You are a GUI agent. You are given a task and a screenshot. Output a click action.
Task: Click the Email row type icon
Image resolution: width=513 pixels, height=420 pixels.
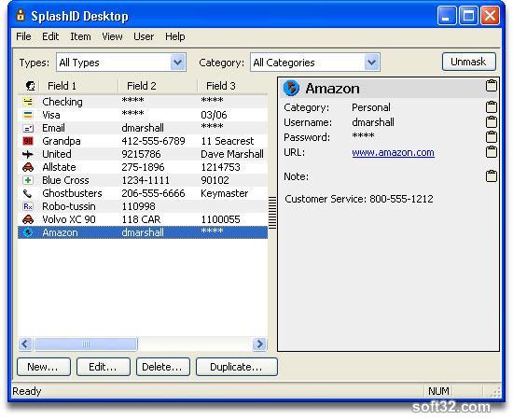pos(28,128)
